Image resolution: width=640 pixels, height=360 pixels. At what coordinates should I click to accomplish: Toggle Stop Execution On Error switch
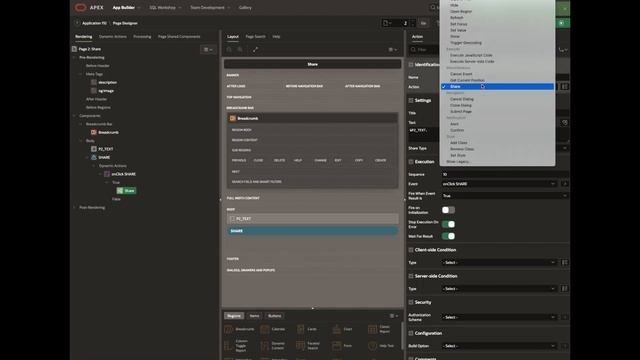(x=448, y=224)
